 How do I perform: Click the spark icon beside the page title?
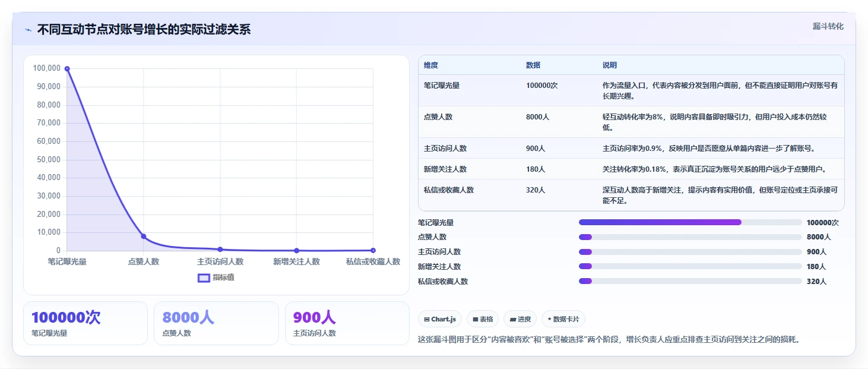pos(28,30)
